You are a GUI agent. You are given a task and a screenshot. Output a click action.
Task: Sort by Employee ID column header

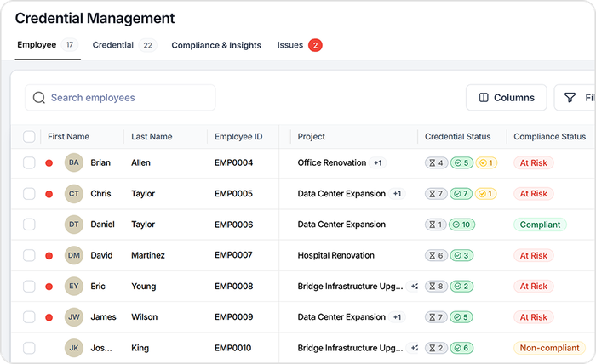pos(238,137)
